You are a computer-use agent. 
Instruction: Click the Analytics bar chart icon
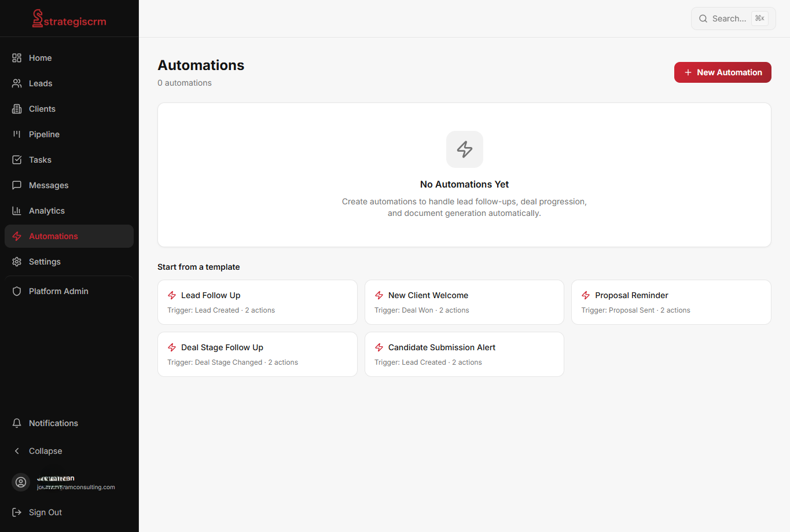click(x=17, y=211)
